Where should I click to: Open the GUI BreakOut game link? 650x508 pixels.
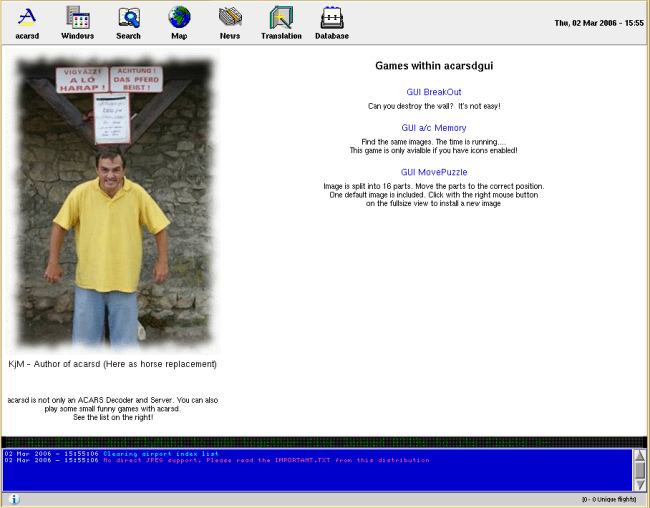point(434,92)
